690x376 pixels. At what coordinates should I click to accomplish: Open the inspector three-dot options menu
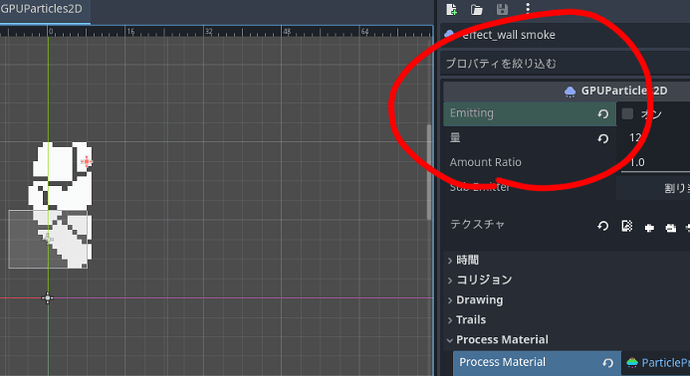tap(528, 8)
